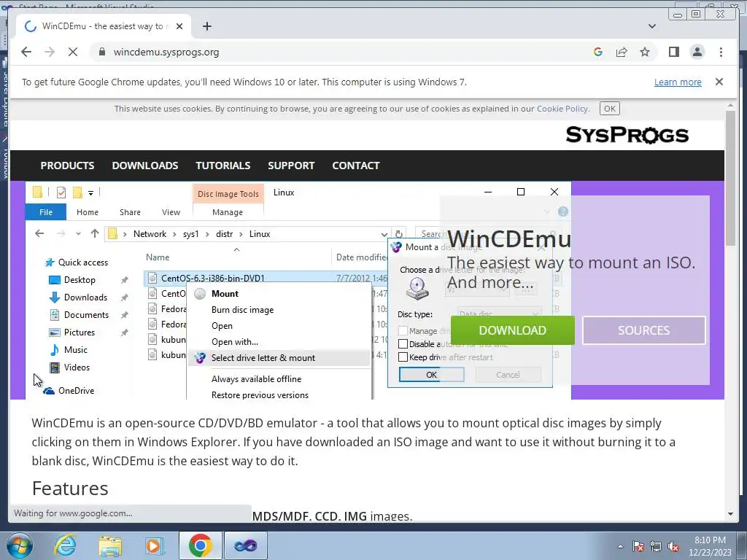Image resolution: width=747 pixels, height=560 pixels.
Task: Go back using Chrome's back arrow
Action: click(x=26, y=52)
